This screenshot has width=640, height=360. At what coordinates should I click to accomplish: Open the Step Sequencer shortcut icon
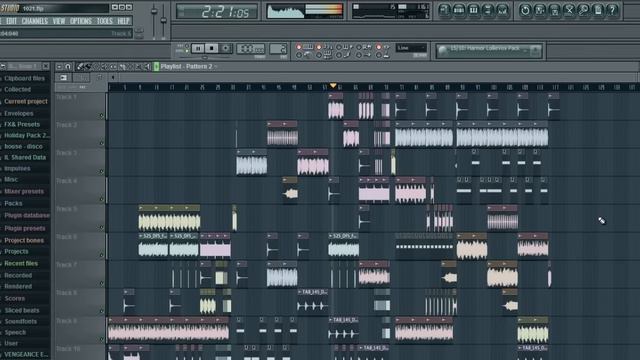pos(459,10)
